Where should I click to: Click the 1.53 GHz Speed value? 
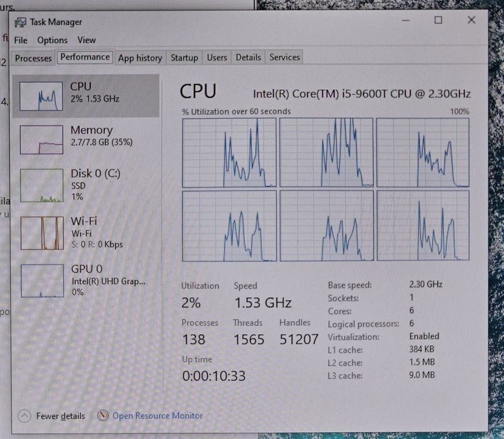tap(263, 303)
